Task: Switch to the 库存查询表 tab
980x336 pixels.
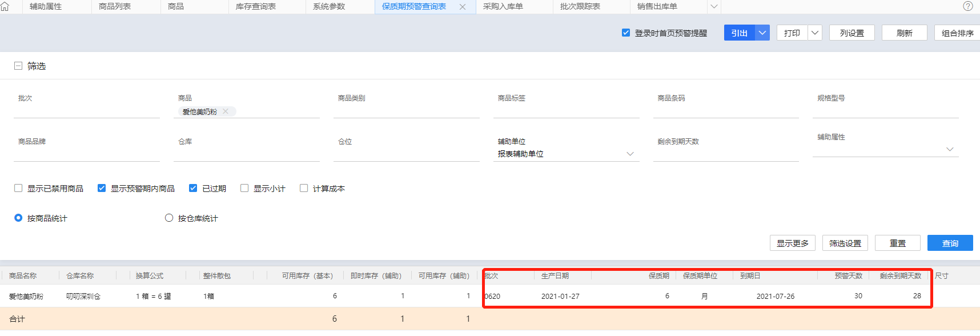Action: click(x=255, y=7)
